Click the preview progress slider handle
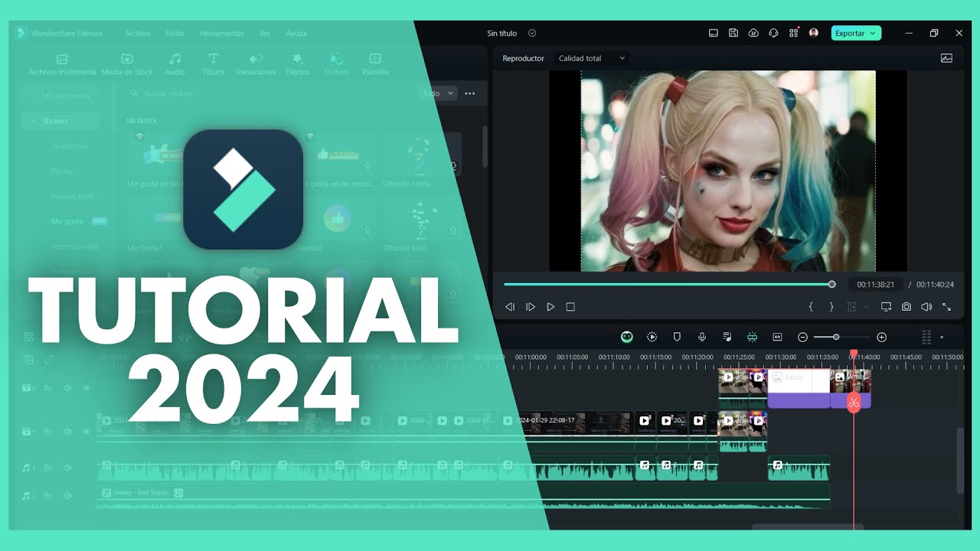 coord(832,285)
